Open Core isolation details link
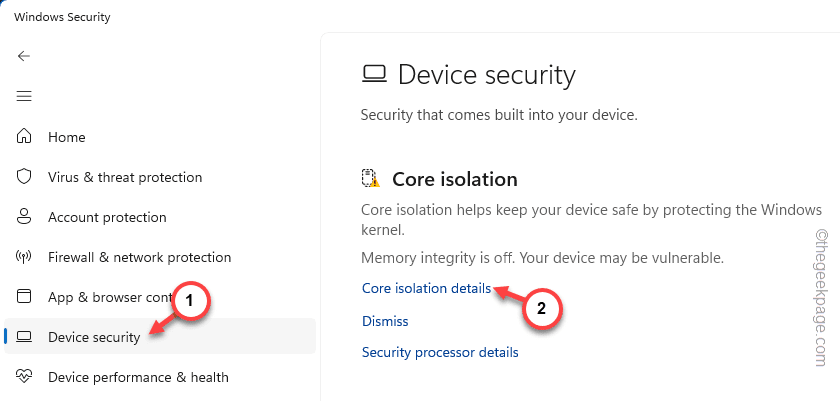Image resolution: width=840 pixels, height=401 pixels. 426,288
